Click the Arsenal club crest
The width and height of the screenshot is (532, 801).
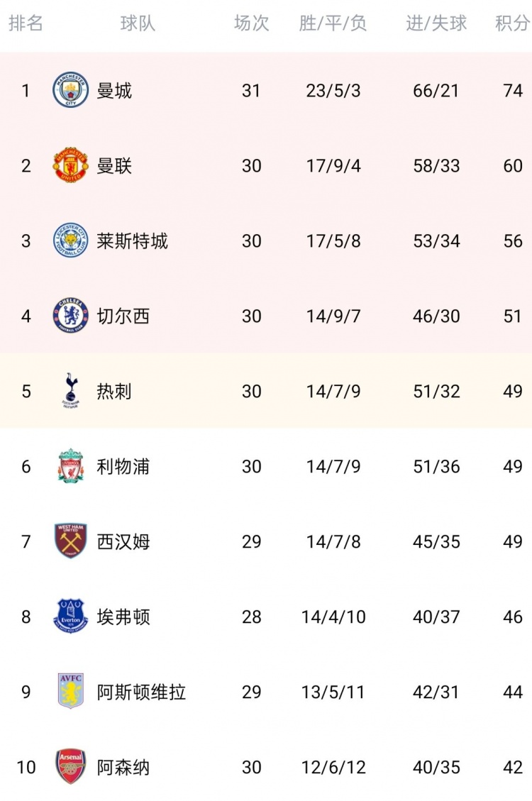click(70, 766)
